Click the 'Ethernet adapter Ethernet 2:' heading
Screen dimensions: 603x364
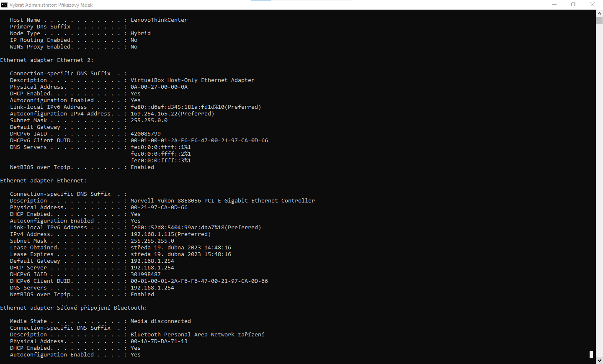pyautogui.click(x=46, y=60)
